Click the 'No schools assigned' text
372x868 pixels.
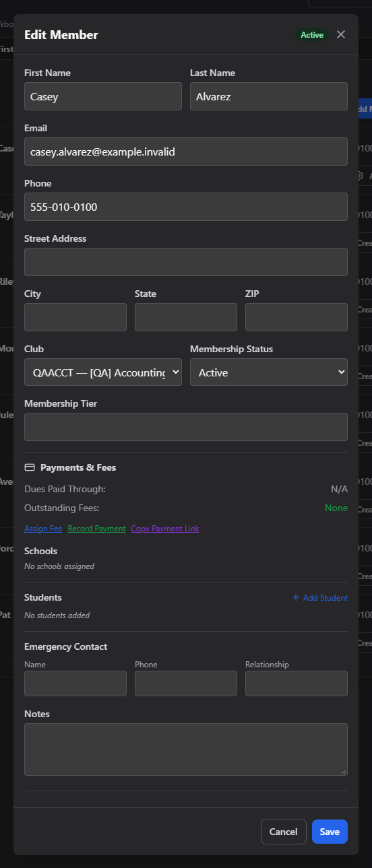coord(59,566)
